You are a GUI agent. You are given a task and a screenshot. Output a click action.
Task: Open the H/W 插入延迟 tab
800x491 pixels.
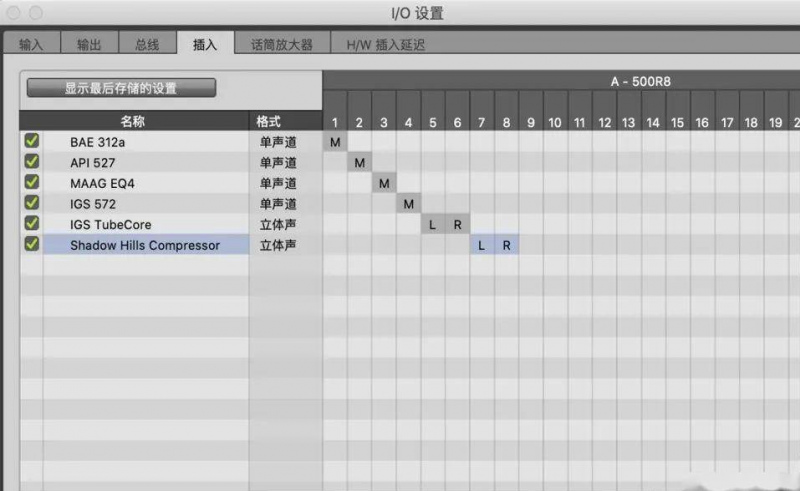pos(385,44)
